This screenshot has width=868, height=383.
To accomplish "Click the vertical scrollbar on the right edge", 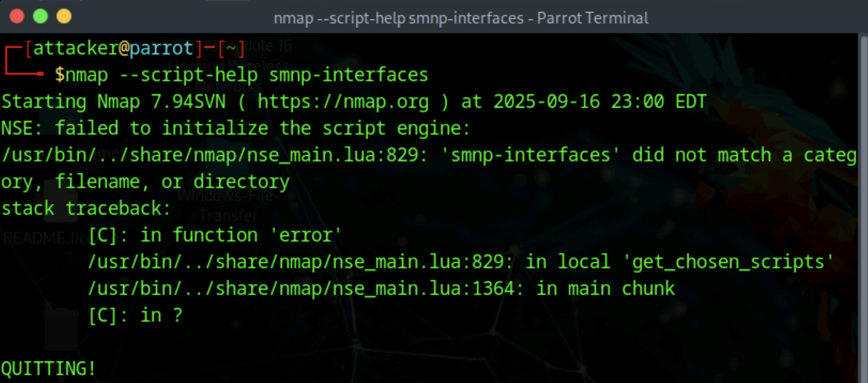I will (x=863, y=205).
